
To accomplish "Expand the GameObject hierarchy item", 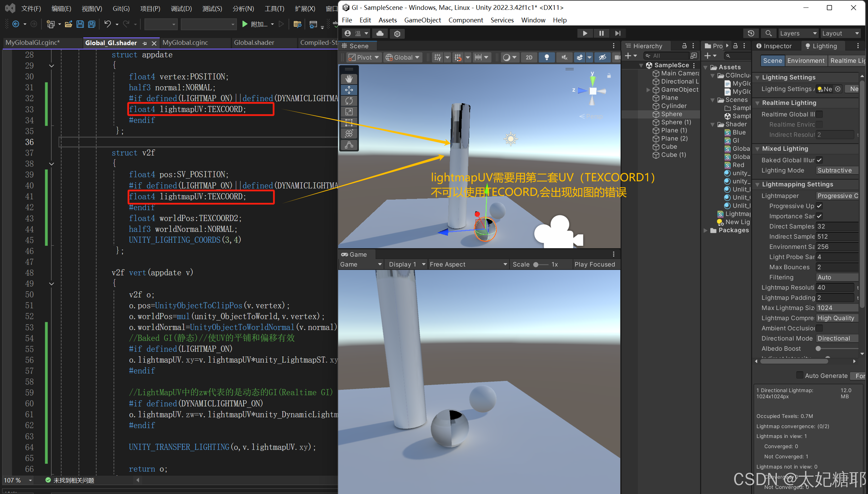I will [648, 90].
